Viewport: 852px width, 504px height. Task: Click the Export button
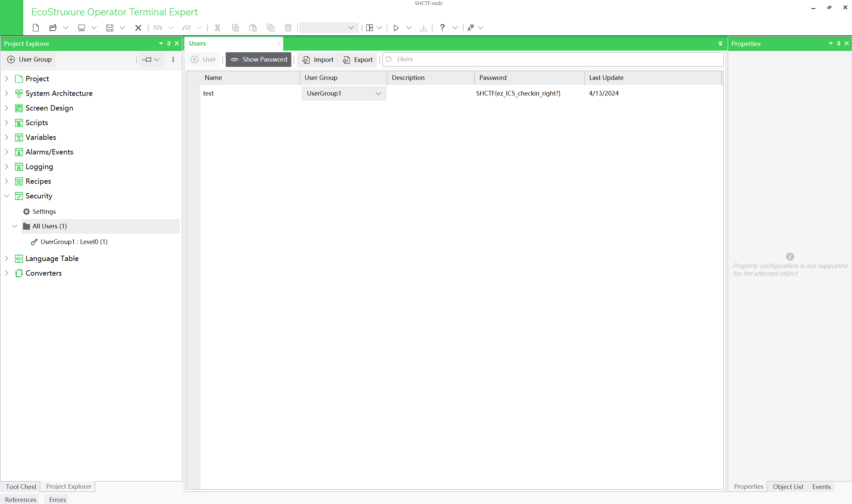(x=358, y=60)
